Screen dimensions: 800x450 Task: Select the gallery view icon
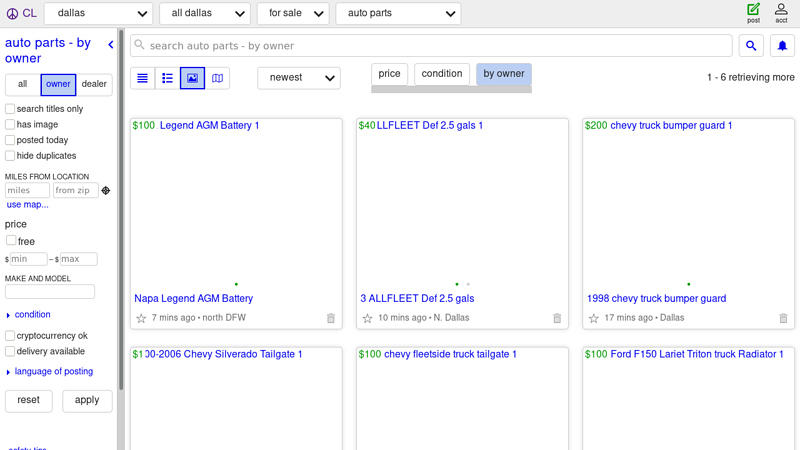click(x=192, y=78)
